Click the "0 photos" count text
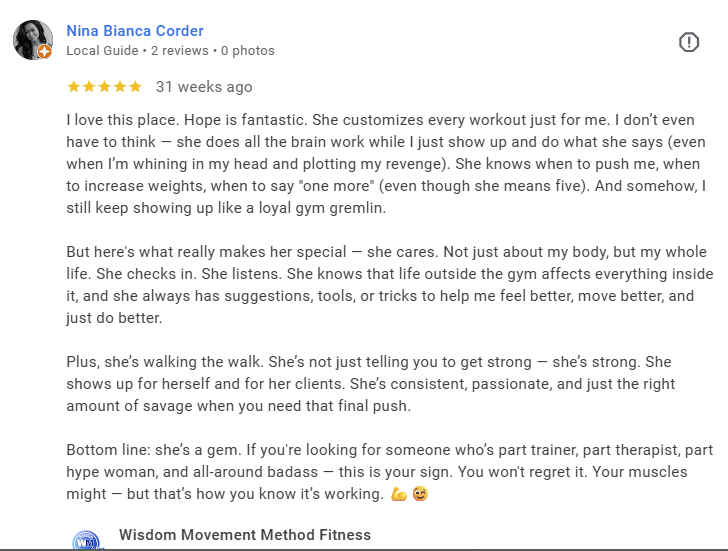728x551 pixels. pos(247,50)
